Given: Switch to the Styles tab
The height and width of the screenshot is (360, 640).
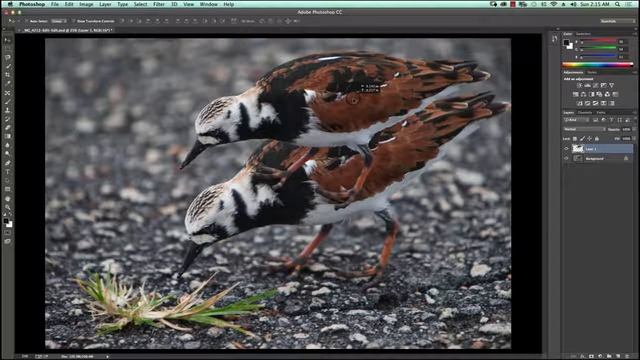Looking at the screenshot, I should [x=592, y=72].
